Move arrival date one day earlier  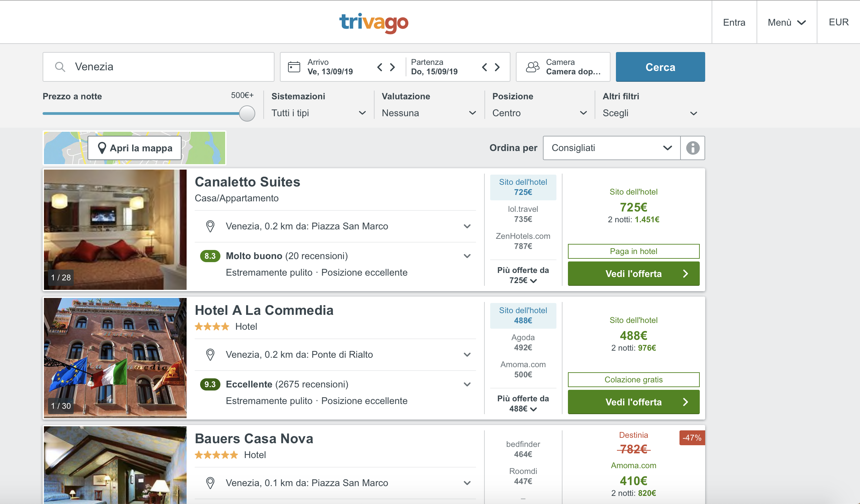[380, 67]
